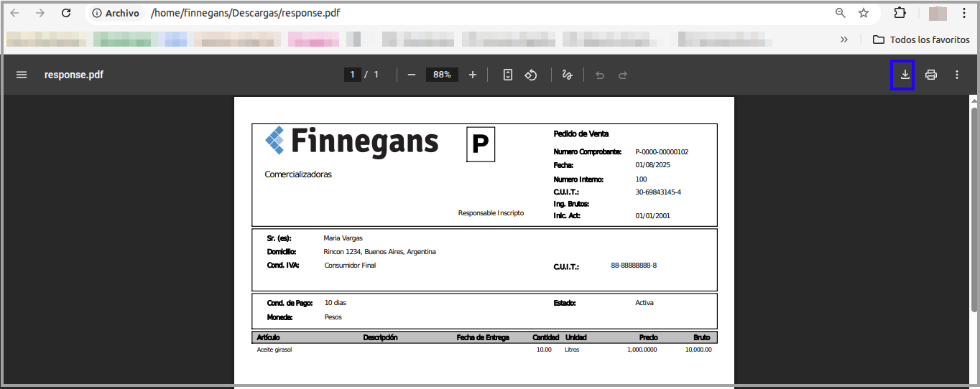Click the gross amount 10,000.00
Image resolution: width=980 pixels, height=389 pixels.
698,350
